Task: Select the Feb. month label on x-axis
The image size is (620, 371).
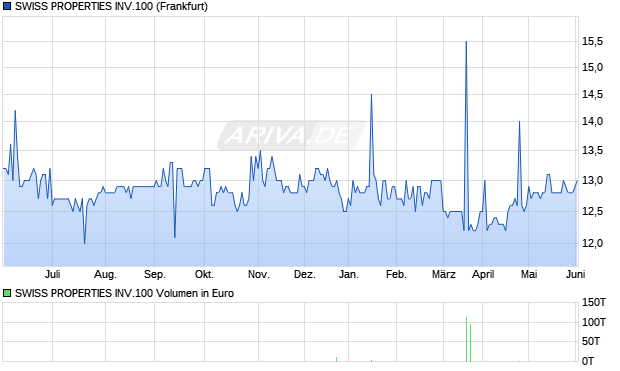Action: 396,274
